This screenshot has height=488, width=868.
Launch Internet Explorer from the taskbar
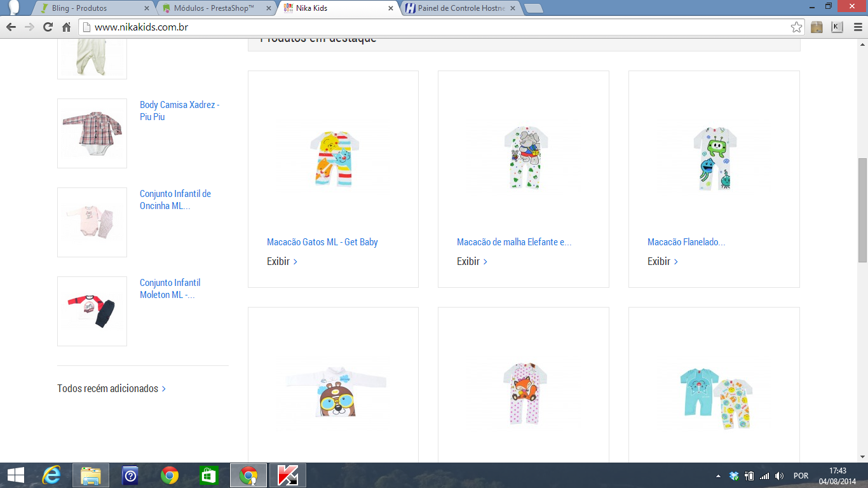tap(52, 475)
